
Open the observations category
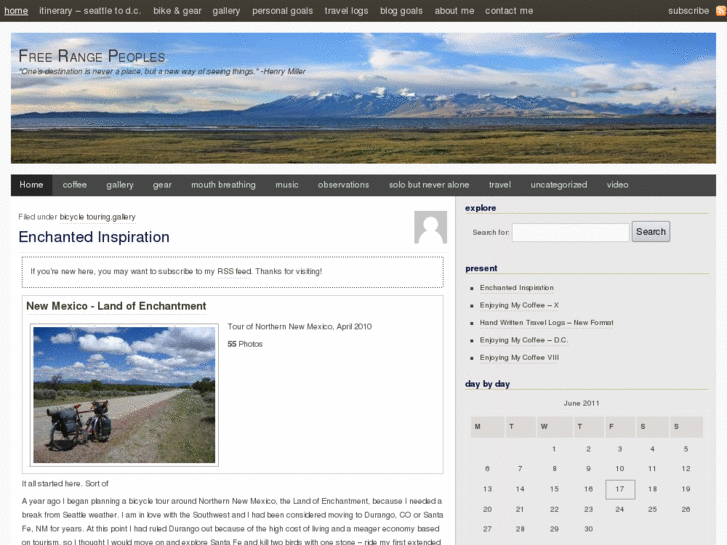(x=343, y=185)
